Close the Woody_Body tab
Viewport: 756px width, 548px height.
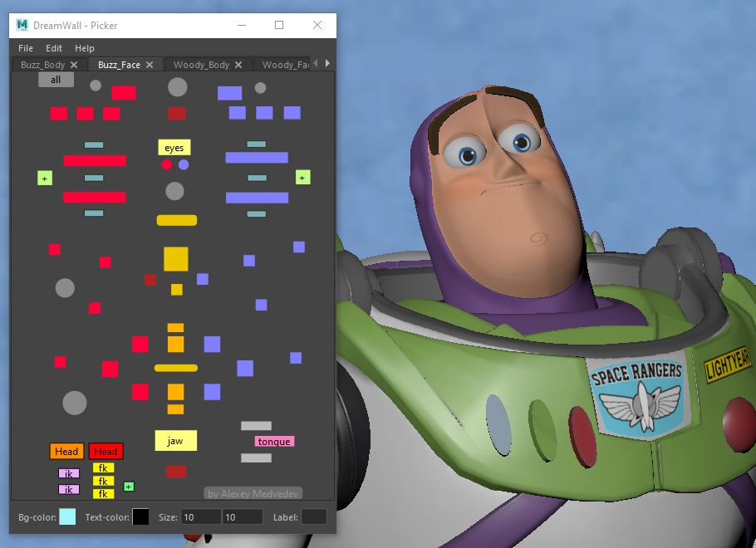pyautogui.click(x=238, y=65)
